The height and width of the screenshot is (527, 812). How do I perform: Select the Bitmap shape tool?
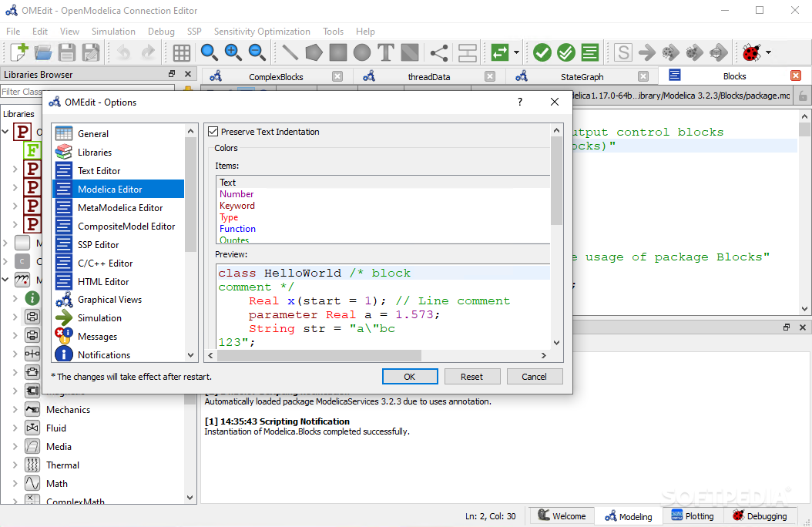(x=410, y=52)
